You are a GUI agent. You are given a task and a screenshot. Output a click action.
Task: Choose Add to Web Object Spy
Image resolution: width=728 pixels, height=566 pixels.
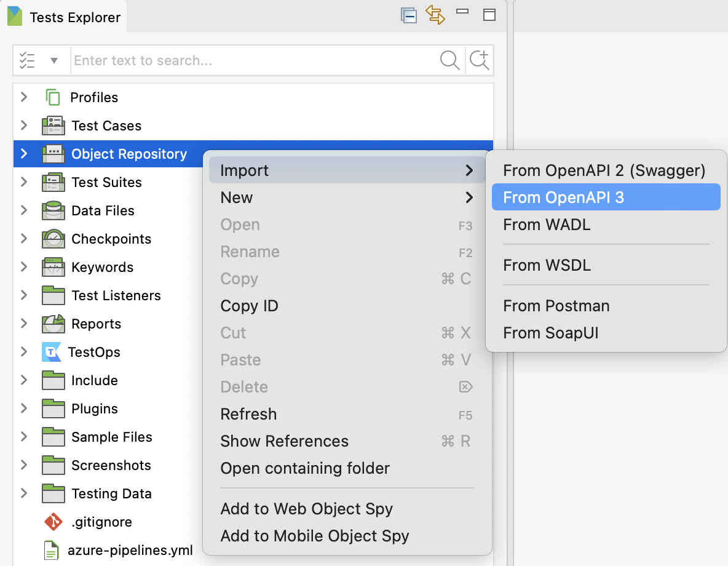coord(347,509)
